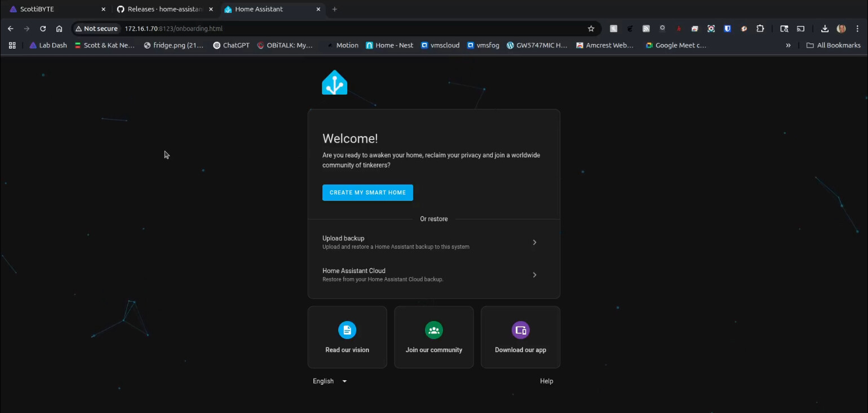Viewport: 868px width, 413px height.
Task: Reload the page with the refresh icon
Action: point(43,29)
